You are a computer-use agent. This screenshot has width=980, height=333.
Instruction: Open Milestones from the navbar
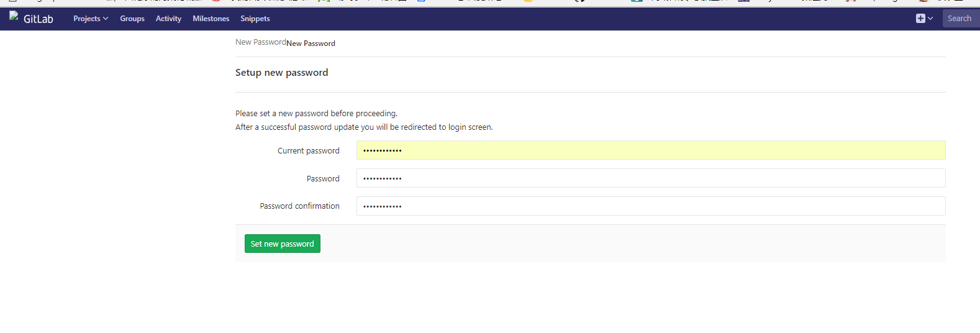211,19
